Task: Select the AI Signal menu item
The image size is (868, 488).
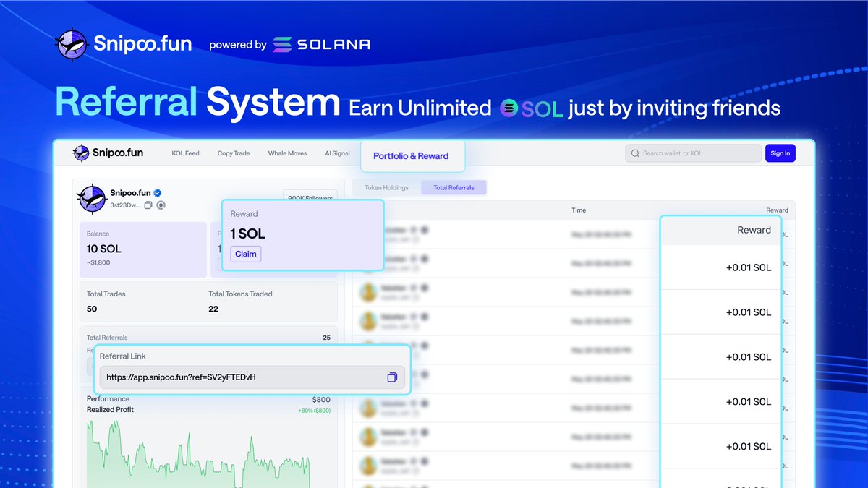Action: tap(337, 153)
